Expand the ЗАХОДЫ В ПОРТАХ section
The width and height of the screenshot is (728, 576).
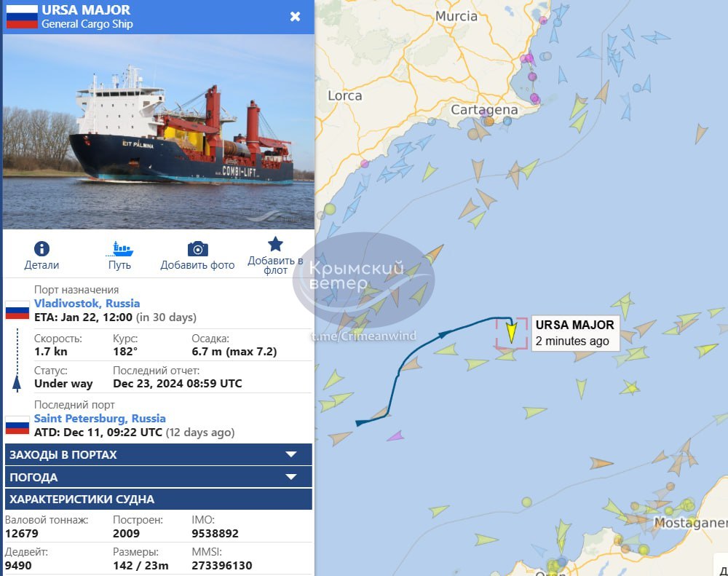158,454
